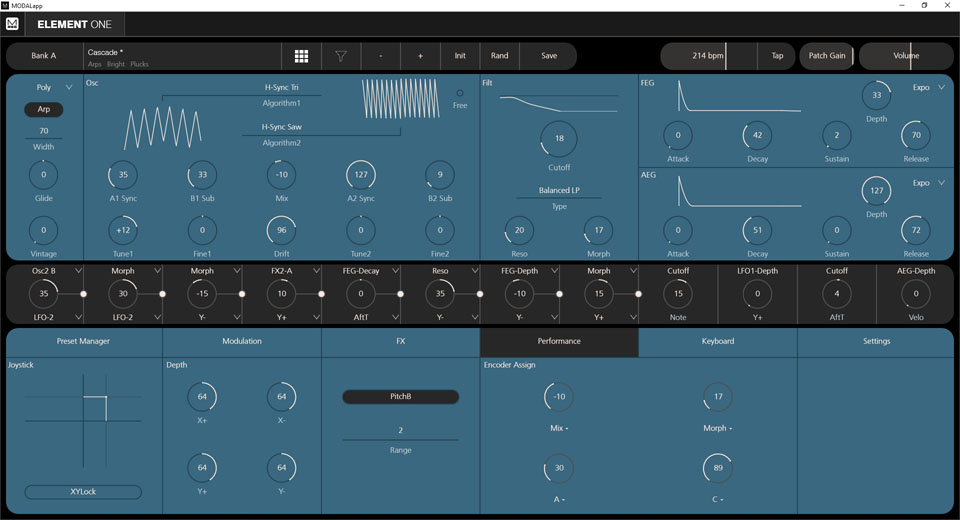Select next patch with plus icon
This screenshot has height=520, width=960.
pos(420,56)
